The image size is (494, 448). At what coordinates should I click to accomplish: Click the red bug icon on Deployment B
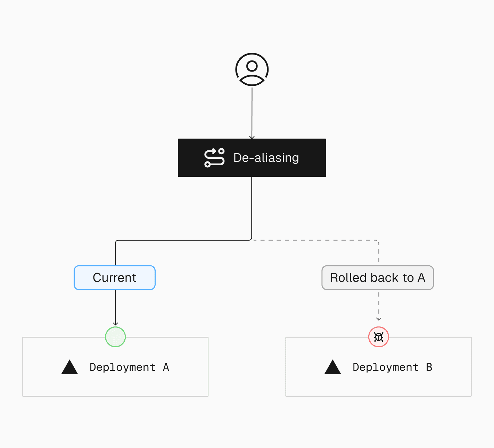379,337
